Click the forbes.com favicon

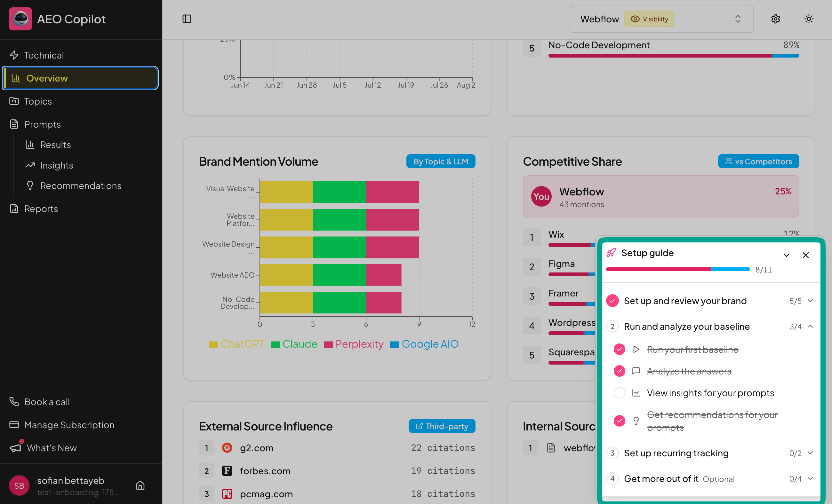(227, 471)
